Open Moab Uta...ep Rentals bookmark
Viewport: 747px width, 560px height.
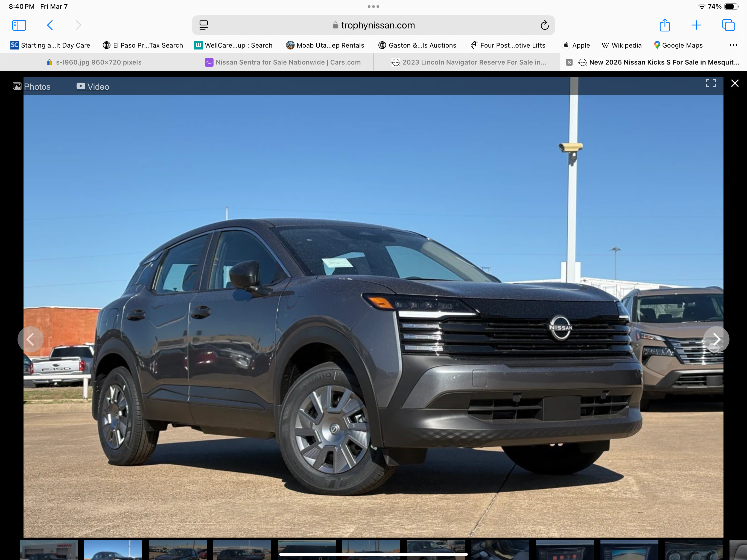click(x=325, y=45)
